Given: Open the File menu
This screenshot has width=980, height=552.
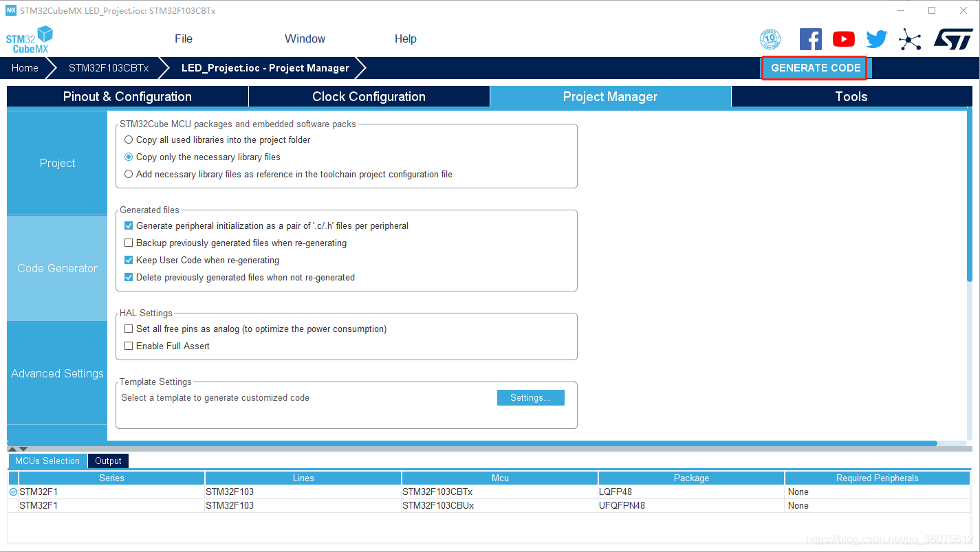Looking at the screenshot, I should click(184, 38).
